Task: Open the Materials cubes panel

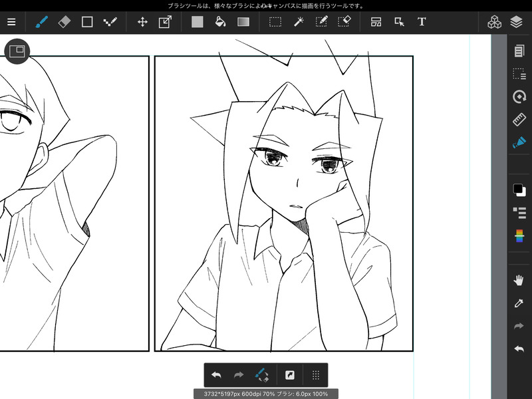Action: pos(494,22)
